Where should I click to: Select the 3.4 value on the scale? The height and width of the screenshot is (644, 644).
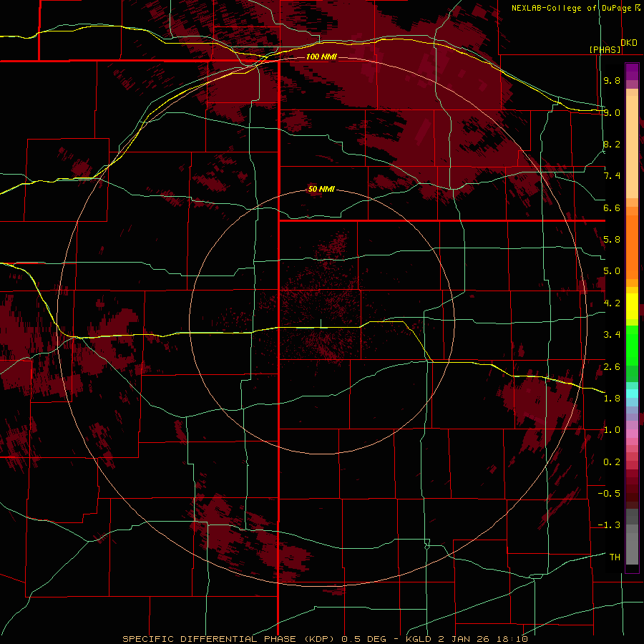point(612,335)
